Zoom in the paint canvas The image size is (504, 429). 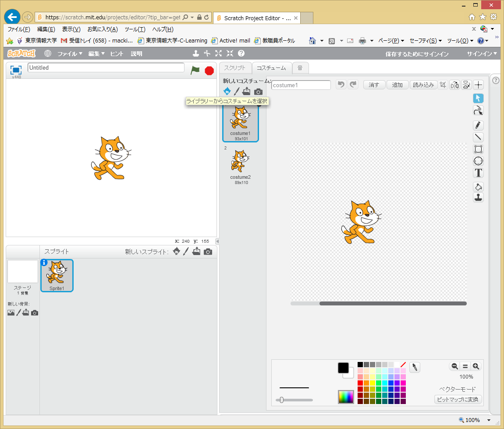click(476, 366)
